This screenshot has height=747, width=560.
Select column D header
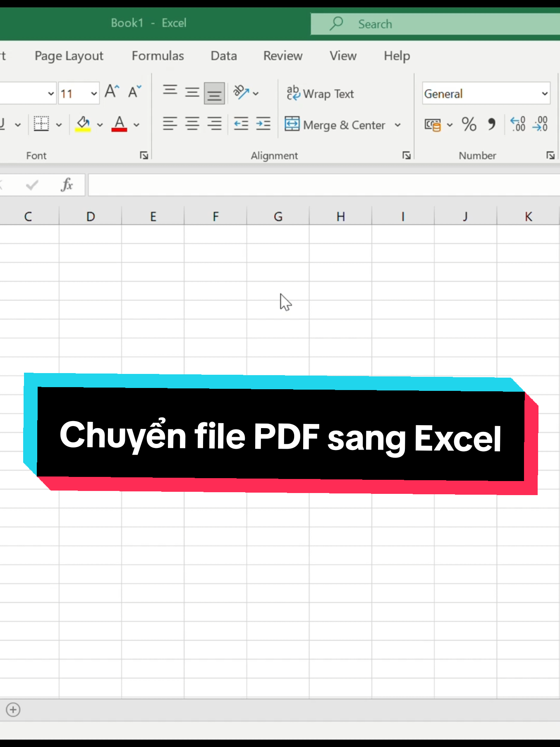[91, 216]
